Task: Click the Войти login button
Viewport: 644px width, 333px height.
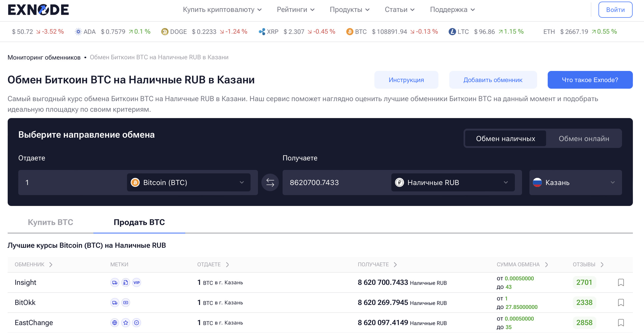Action: (x=615, y=10)
